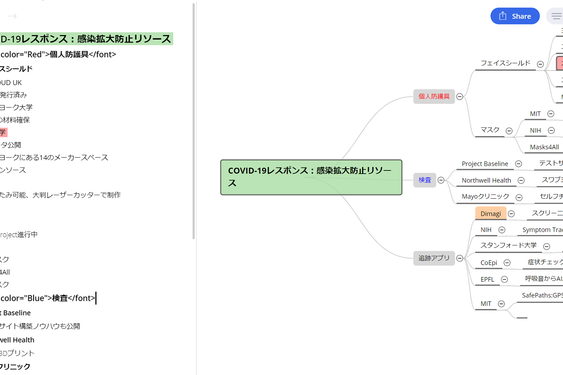The image size is (563, 375).
Task: Collapse the Project Baseline node
Action: pyautogui.click(x=518, y=164)
